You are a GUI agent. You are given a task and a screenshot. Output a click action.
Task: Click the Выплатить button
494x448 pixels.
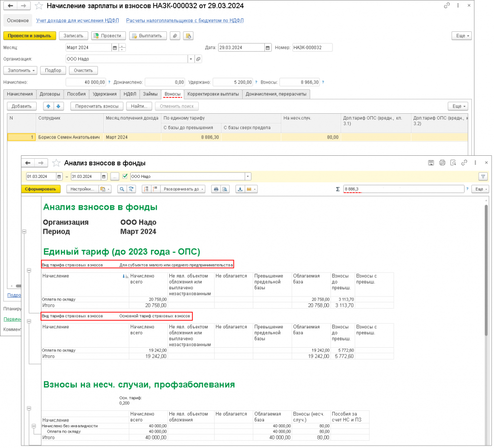(x=148, y=36)
